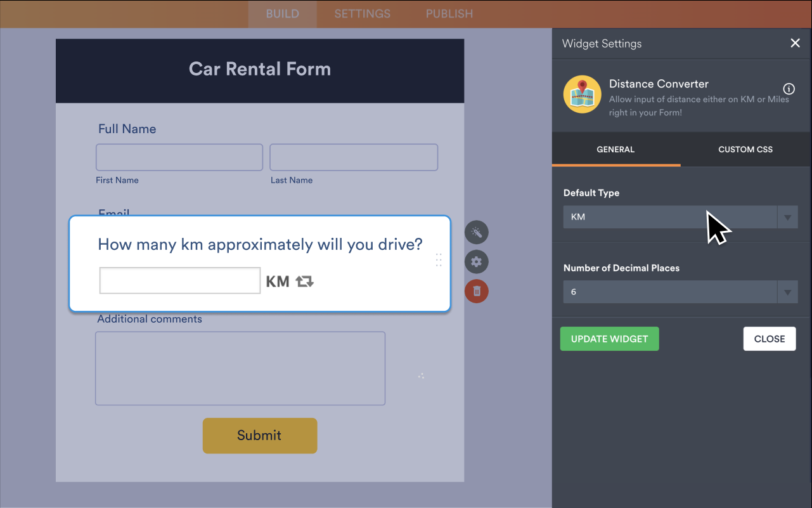Click the Distance Converter map icon
Screen dimensions: 812x508
tap(582, 94)
